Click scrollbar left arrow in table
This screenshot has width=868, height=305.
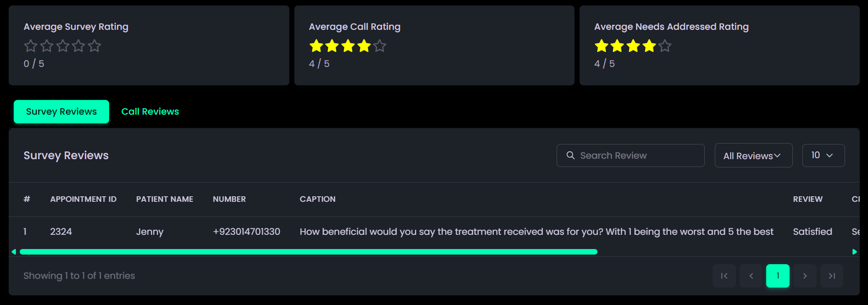(14, 252)
